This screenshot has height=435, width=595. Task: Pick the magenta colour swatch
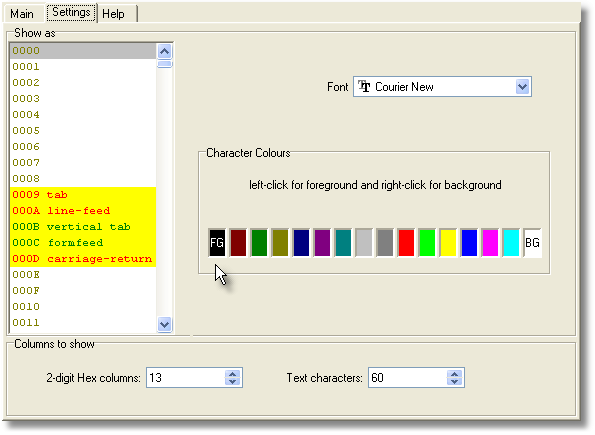click(490, 243)
